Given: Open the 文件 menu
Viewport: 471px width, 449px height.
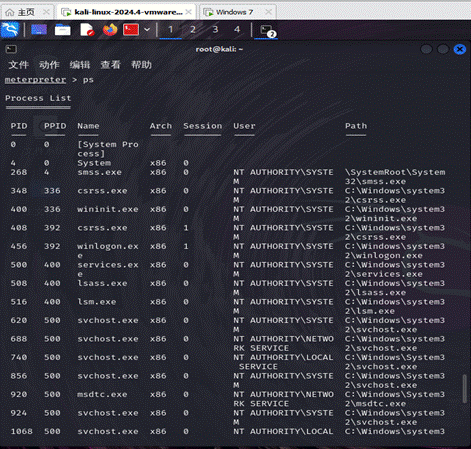Looking at the screenshot, I should click(x=18, y=65).
